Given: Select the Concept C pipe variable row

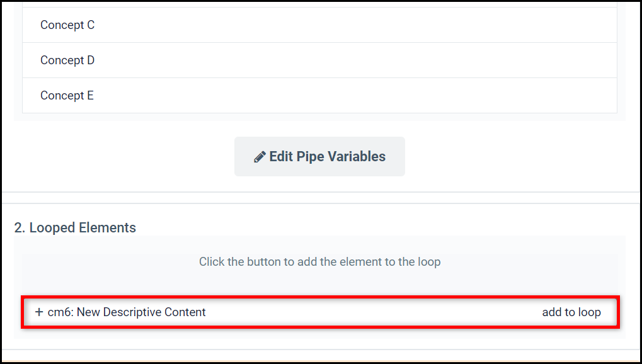Looking at the screenshot, I should tap(319, 25).
